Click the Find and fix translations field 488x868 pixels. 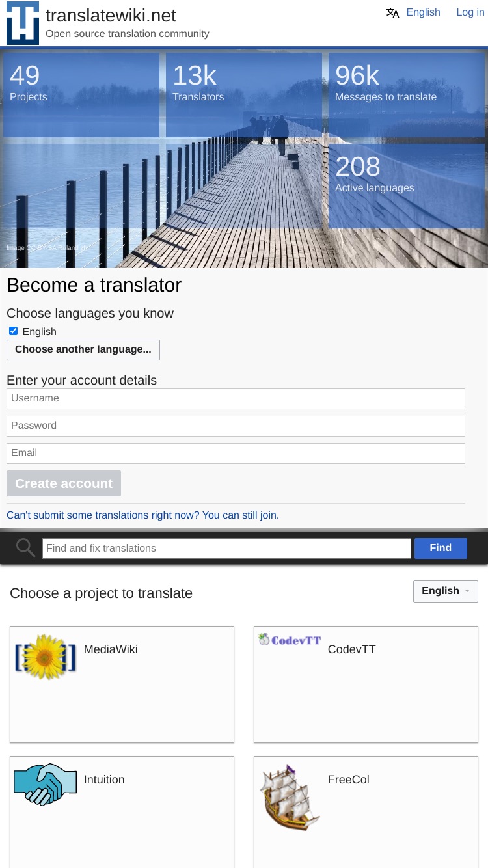click(226, 548)
